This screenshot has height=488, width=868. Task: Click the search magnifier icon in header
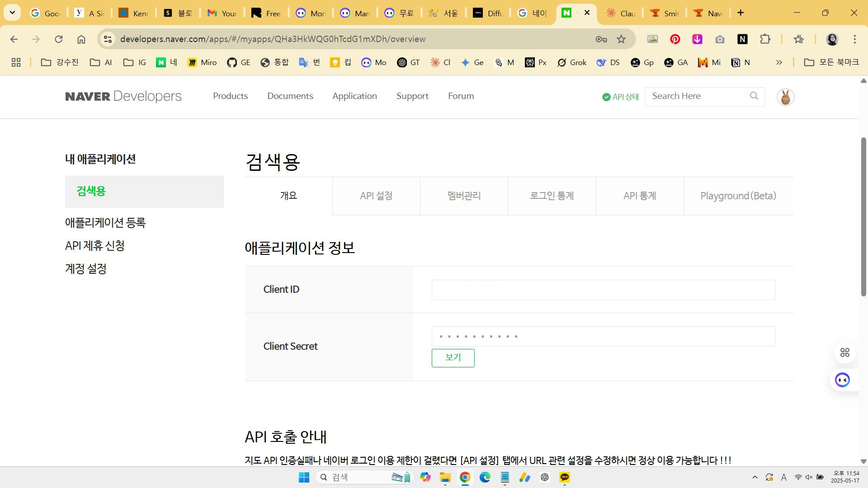point(754,96)
